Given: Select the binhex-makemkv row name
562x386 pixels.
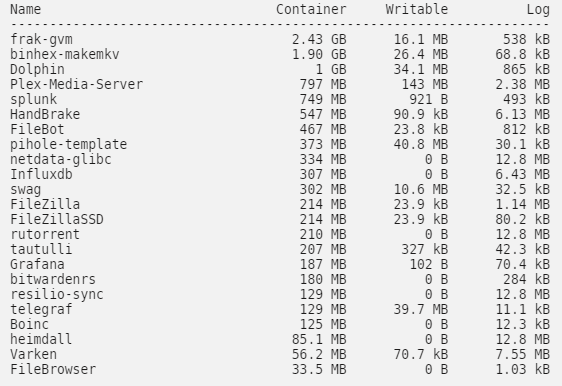Looking at the screenshot, I should point(65,54).
